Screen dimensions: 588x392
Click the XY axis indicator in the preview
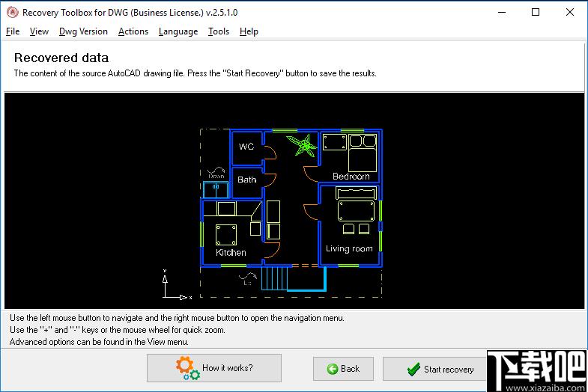177,284
